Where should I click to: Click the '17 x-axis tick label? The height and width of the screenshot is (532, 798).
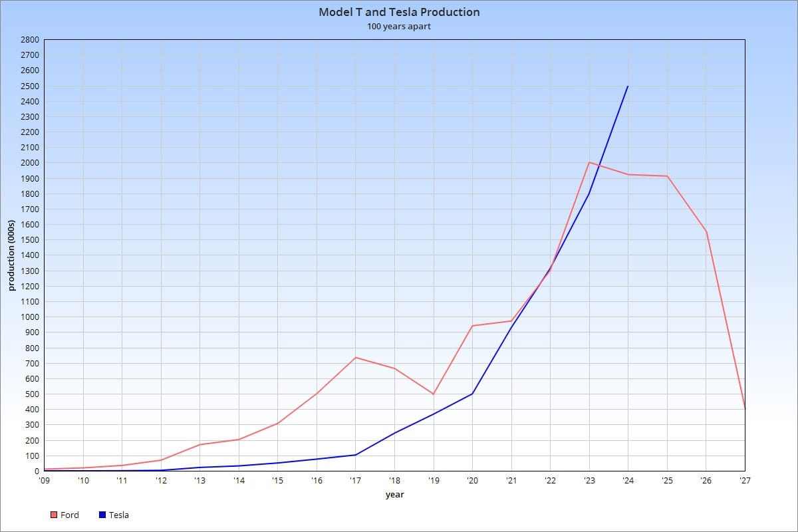(356, 479)
